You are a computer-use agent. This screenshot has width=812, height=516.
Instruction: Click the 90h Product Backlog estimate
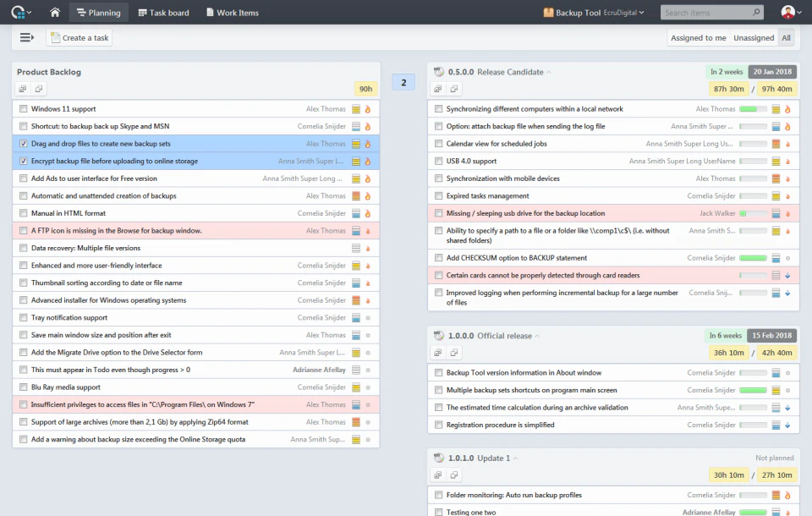coord(365,89)
